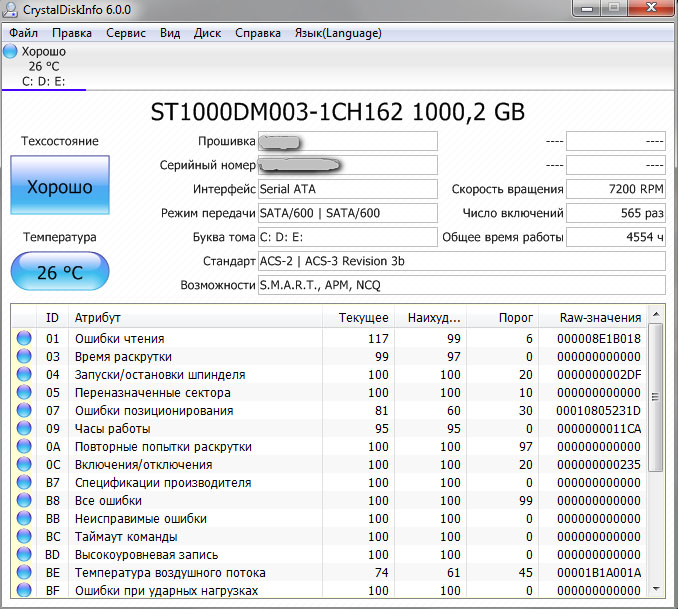Click the Серийный номер field
This screenshot has height=609, width=678.
click(x=348, y=165)
